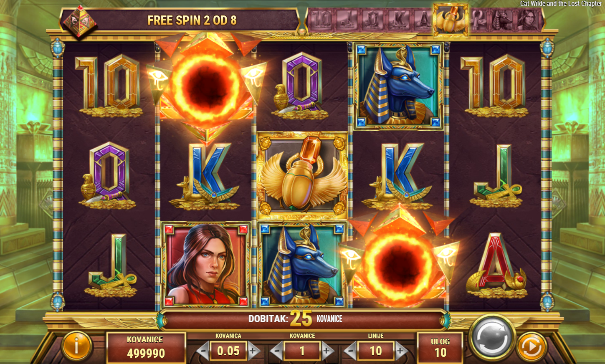Click the golden scarab symbol on center reel
Viewport: 605px width, 364px height.
click(302, 176)
